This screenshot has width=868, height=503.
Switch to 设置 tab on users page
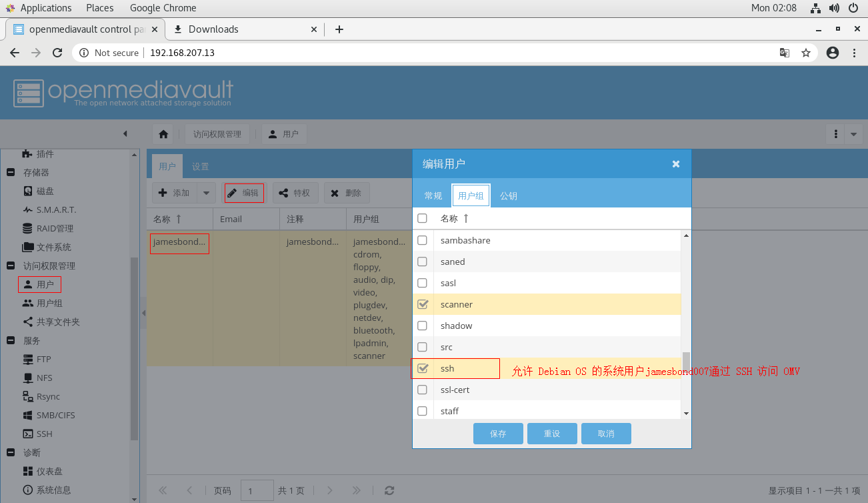tap(201, 167)
